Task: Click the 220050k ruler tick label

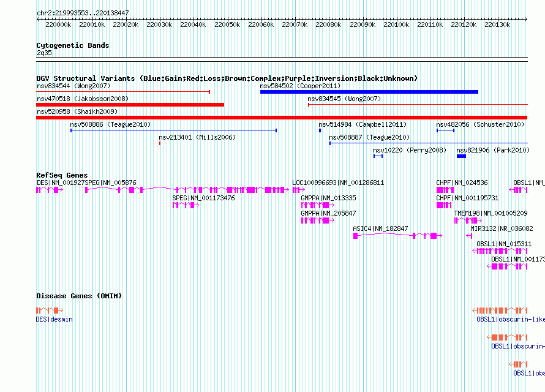Action: 227,24
